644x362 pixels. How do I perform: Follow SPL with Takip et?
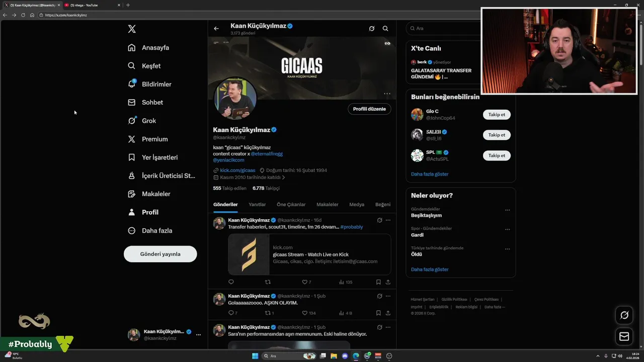[x=497, y=155]
